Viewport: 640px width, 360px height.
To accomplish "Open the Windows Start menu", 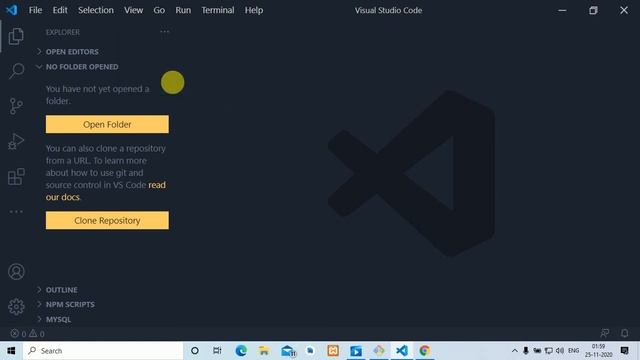I will pos(11,351).
